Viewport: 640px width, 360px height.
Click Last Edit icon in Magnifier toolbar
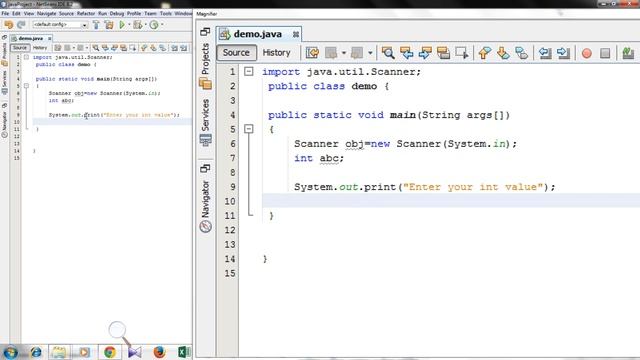[x=313, y=53]
